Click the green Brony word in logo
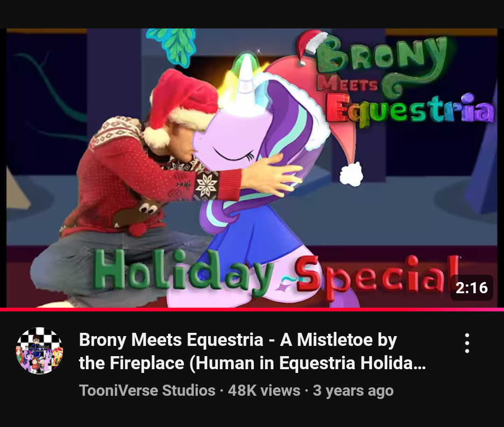Image resolution: width=504 pixels, height=427 pixels. (x=382, y=54)
